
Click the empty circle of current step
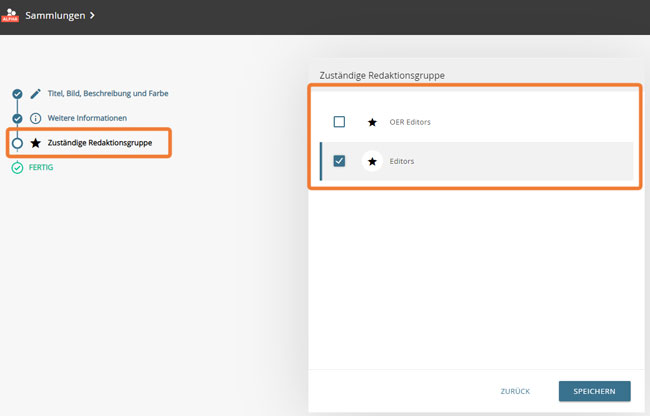point(17,143)
